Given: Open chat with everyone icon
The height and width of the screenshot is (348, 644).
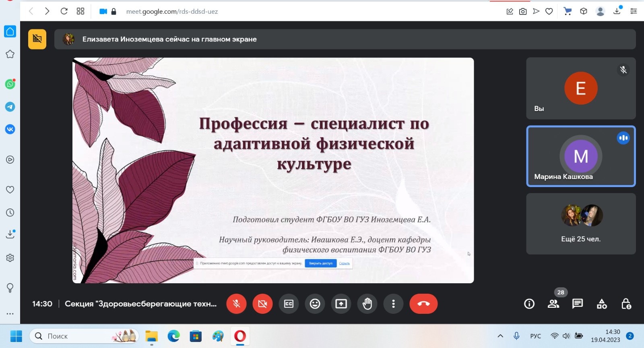Looking at the screenshot, I should point(578,304).
